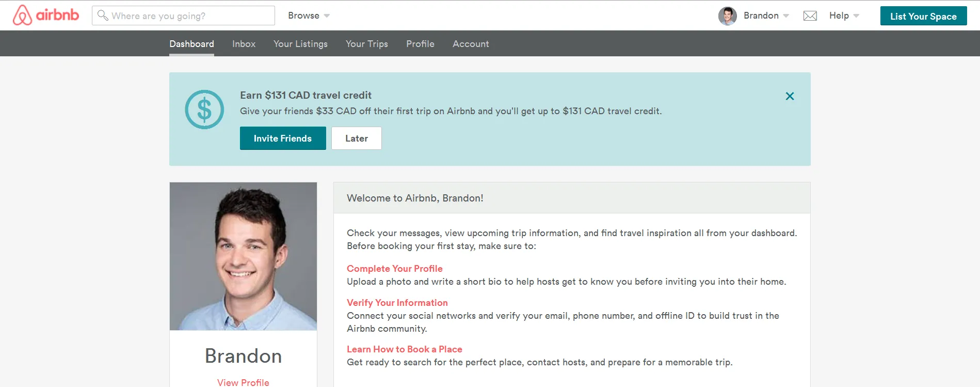
Task: Click Brandon's small avatar in the header
Action: coord(728,16)
